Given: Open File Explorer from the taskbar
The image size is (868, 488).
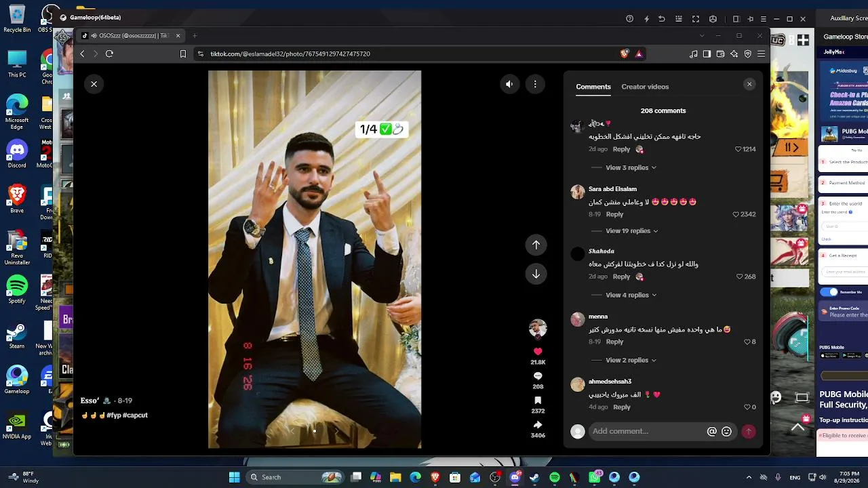Looking at the screenshot, I should [x=395, y=477].
